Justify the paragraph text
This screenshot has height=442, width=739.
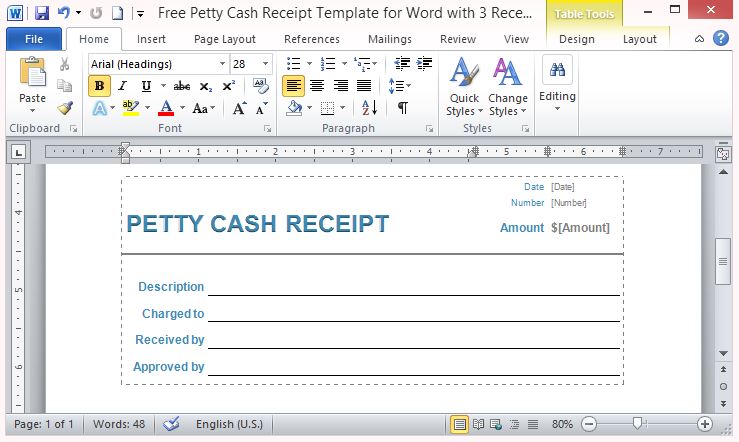coord(364,86)
